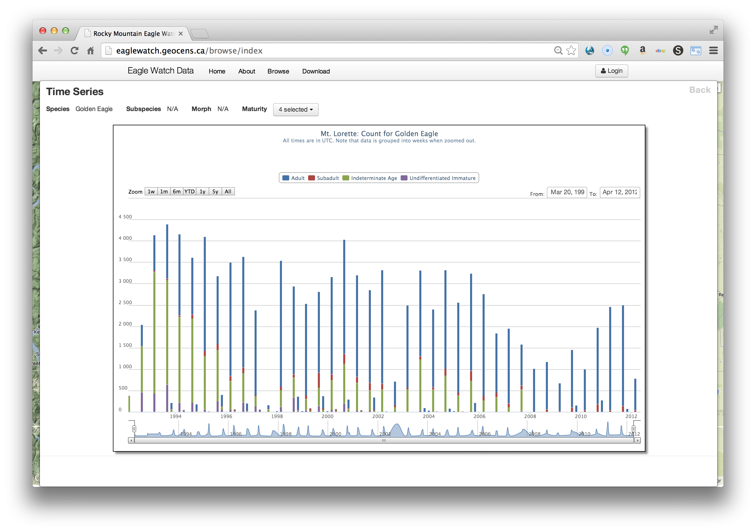The width and height of the screenshot is (756, 532).
Task: Click the Login button
Action: tap(611, 71)
